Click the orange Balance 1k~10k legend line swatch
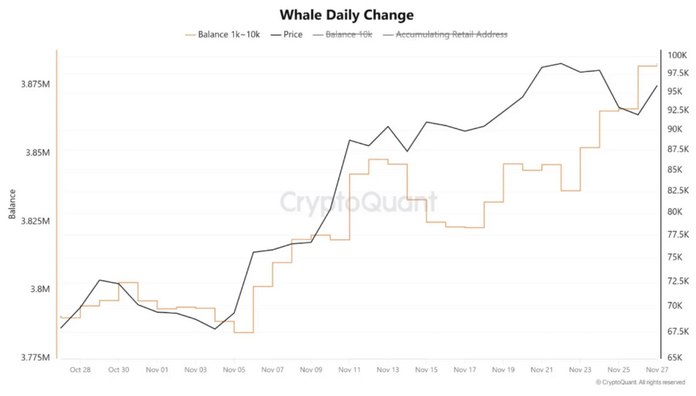The height and width of the screenshot is (396, 696). pos(190,35)
